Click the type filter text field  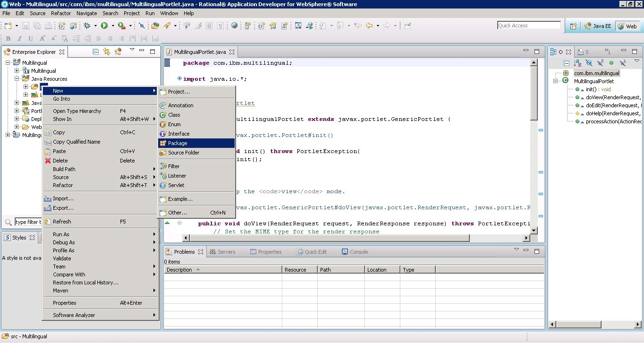click(x=28, y=222)
